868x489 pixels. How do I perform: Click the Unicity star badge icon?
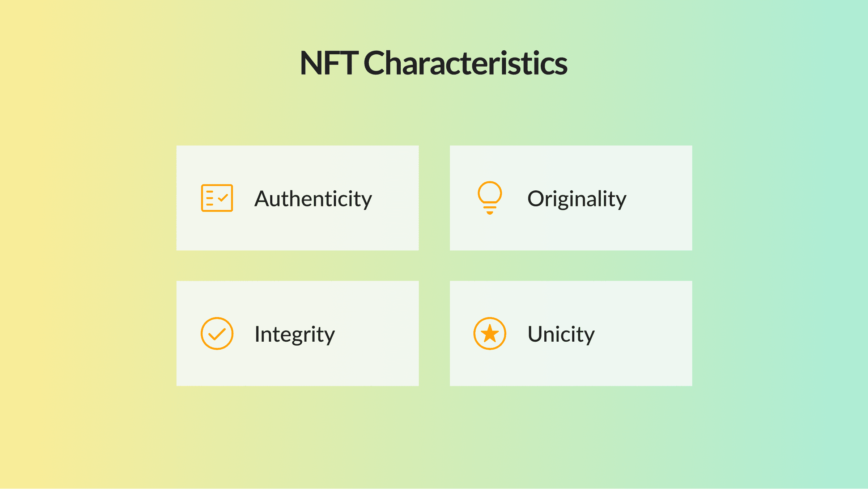coord(490,333)
